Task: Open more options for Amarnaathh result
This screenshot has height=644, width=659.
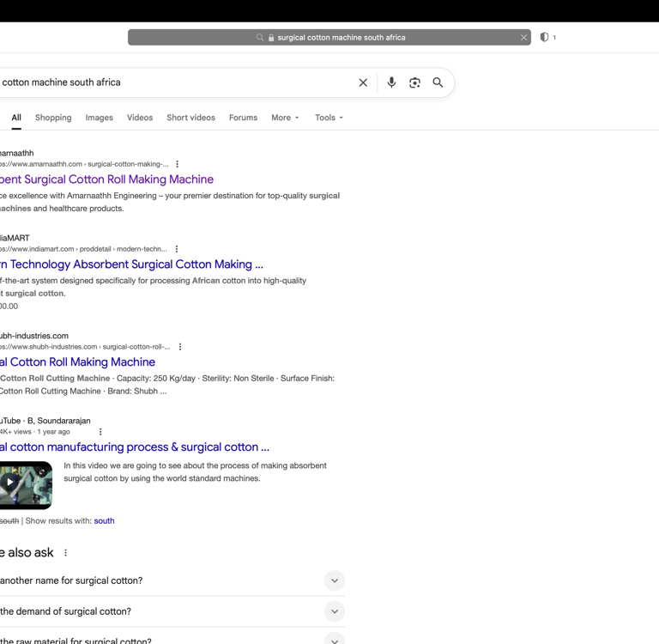Action: (178, 164)
